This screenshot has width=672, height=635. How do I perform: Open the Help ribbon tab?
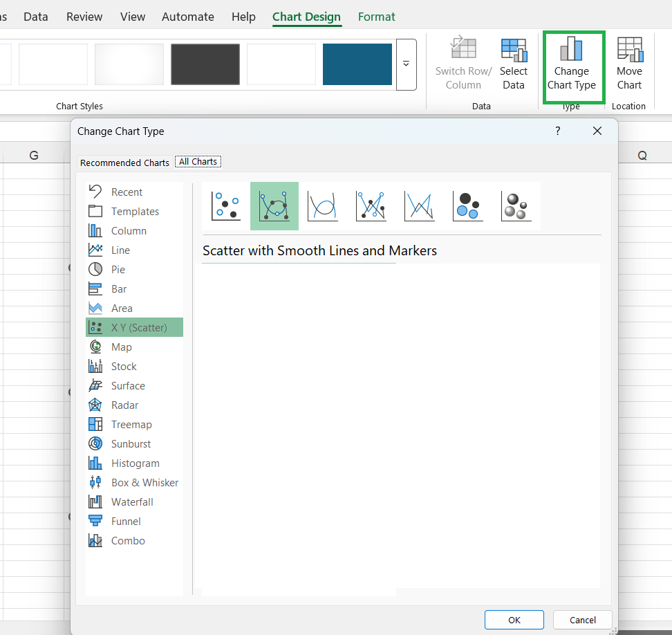click(243, 17)
